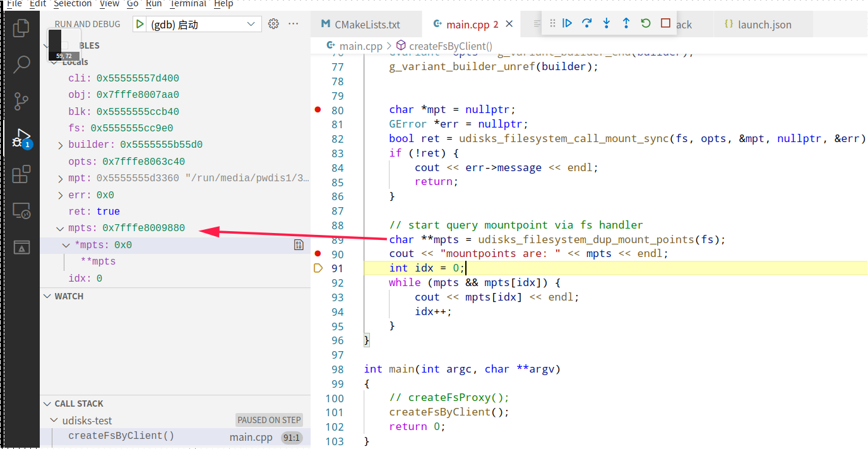Click Step Out in the debug toolbar

click(x=626, y=23)
